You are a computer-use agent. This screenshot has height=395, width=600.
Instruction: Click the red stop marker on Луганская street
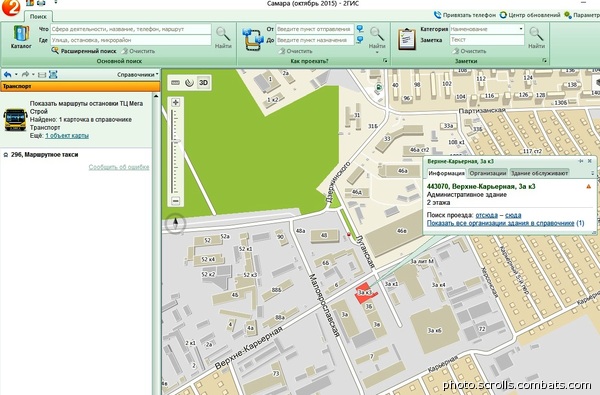pos(348,235)
